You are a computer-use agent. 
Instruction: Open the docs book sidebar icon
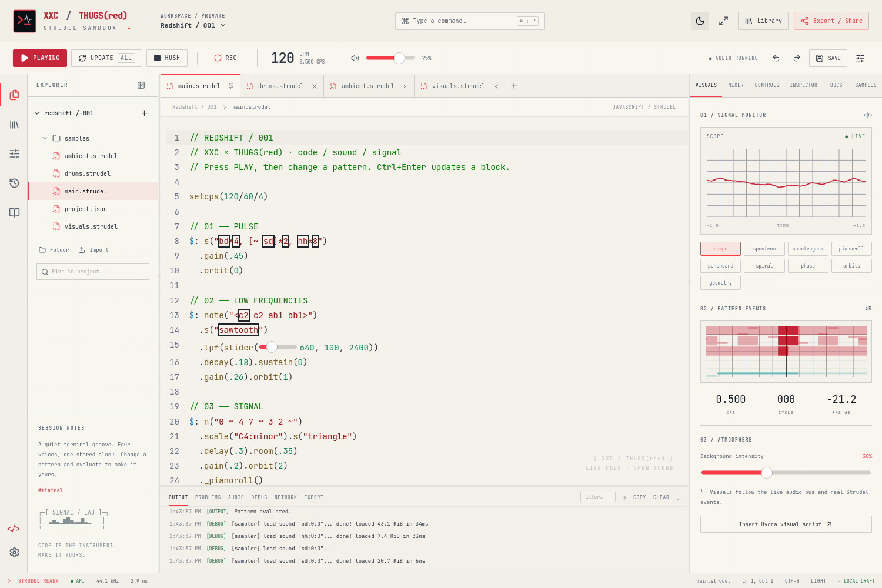14,213
